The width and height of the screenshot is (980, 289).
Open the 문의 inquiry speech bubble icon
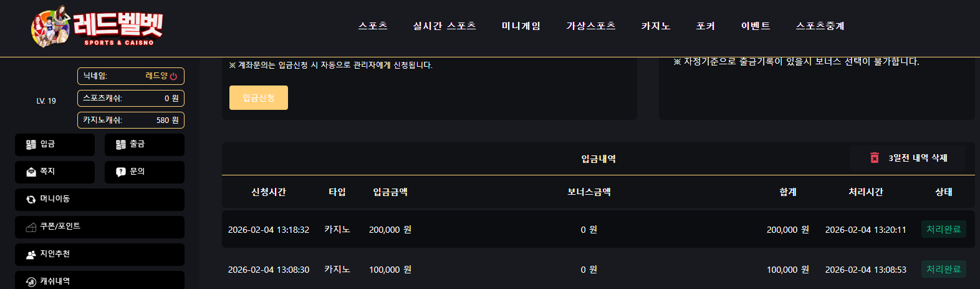pos(121,172)
